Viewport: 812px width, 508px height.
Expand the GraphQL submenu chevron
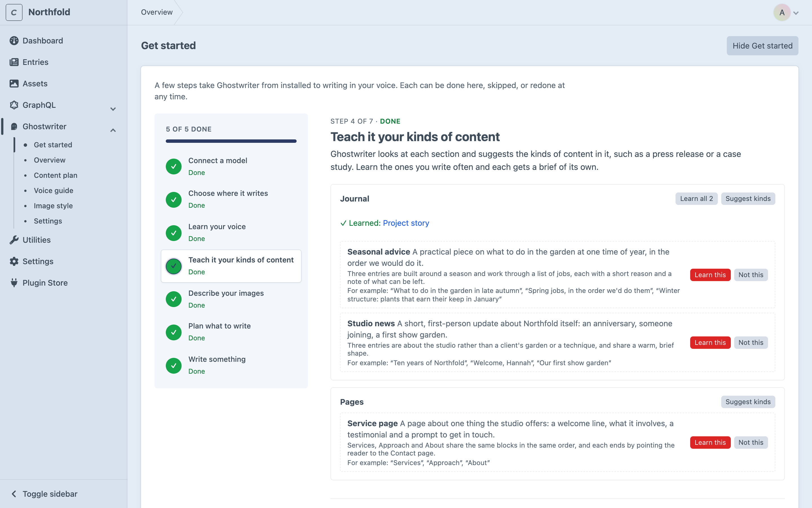click(x=113, y=109)
